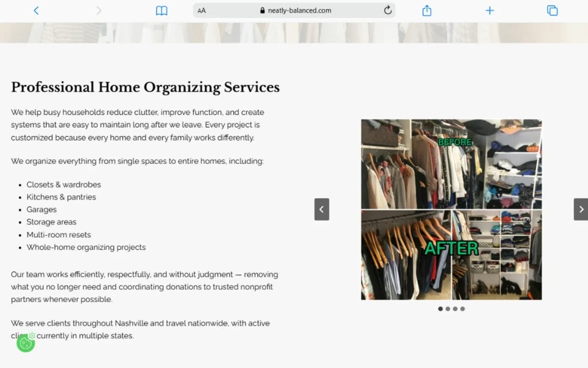Go back to the previous page

[36, 10]
